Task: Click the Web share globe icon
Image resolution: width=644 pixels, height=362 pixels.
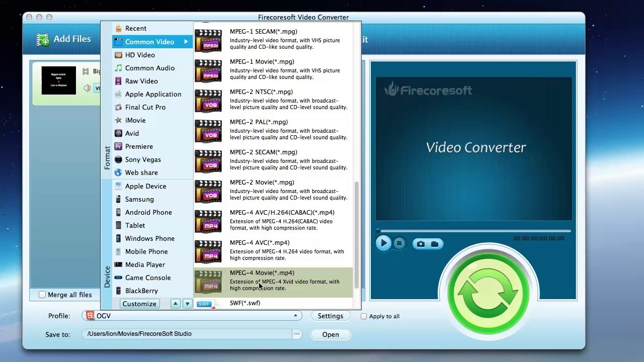Action: 118,172
